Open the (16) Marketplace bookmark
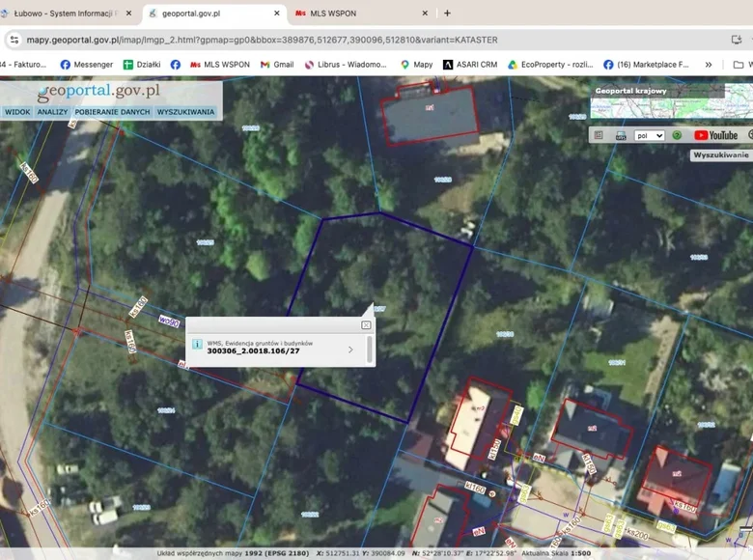 (x=646, y=65)
